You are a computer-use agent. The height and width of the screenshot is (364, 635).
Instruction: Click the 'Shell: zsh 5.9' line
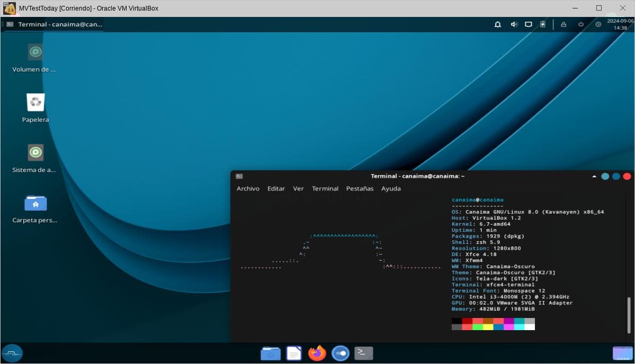point(476,242)
